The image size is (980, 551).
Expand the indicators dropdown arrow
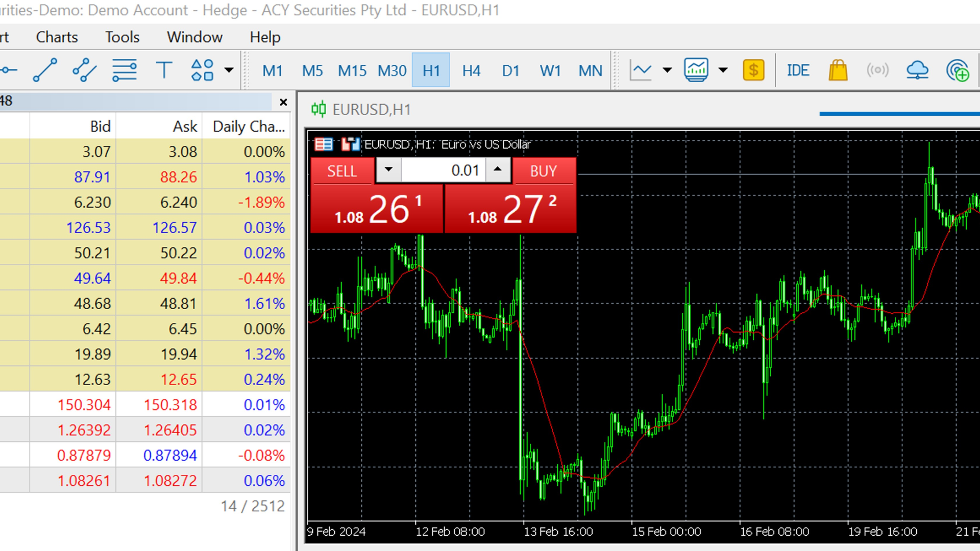pyautogui.click(x=723, y=70)
